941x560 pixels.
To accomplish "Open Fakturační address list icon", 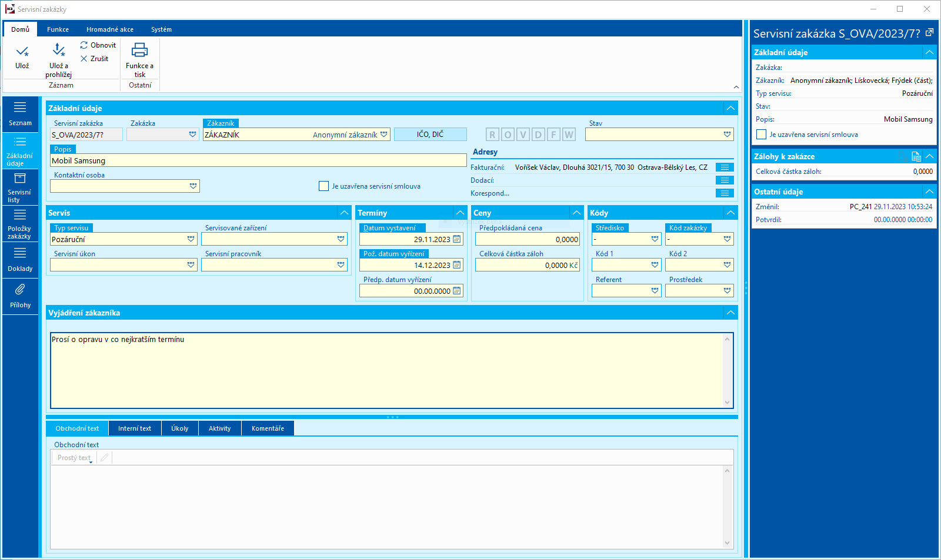I will tap(725, 167).
